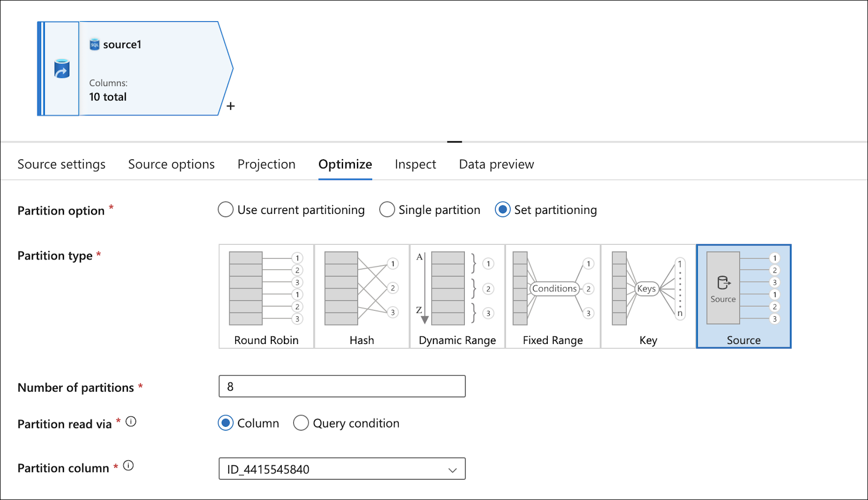Select the Round Robin partition type tile
868x500 pixels.
tap(266, 296)
